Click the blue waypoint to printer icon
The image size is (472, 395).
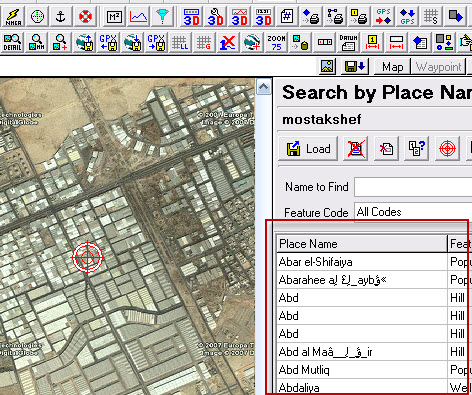coord(311,17)
